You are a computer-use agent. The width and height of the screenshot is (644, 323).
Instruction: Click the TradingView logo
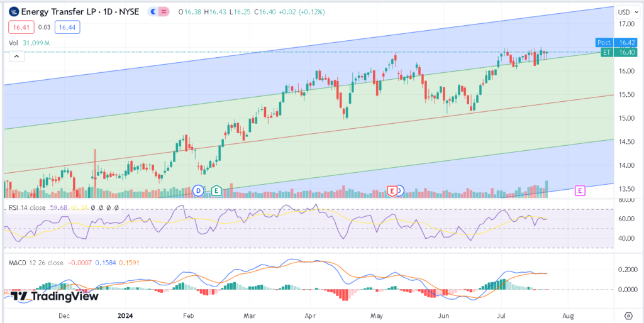pos(54,296)
